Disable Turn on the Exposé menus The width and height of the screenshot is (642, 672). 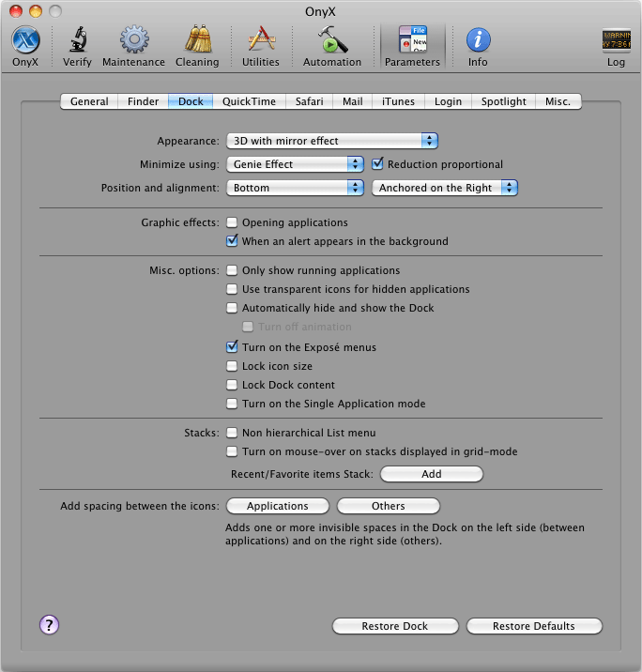click(232, 346)
